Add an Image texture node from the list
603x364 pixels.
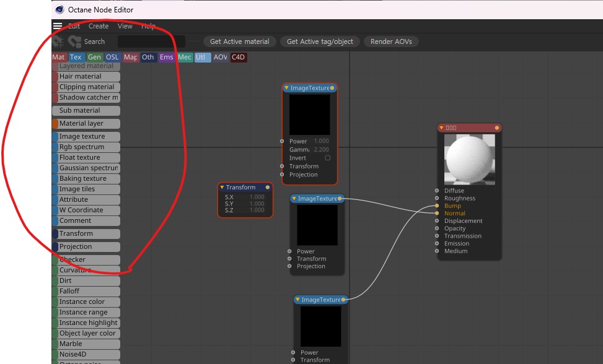point(86,137)
